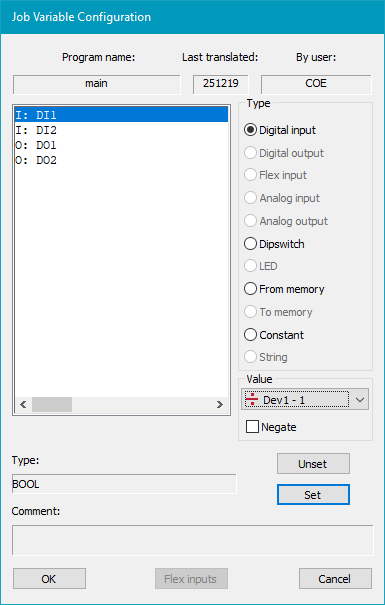Click the Last translated field 251219
Viewport: 385px width, 605px height.
pyautogui.click(x=221, y=84)
